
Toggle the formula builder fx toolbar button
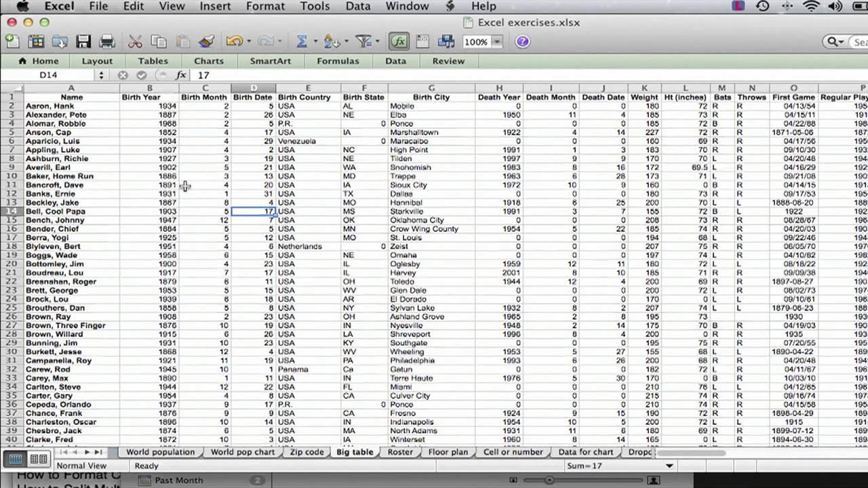tap(399, 41)
